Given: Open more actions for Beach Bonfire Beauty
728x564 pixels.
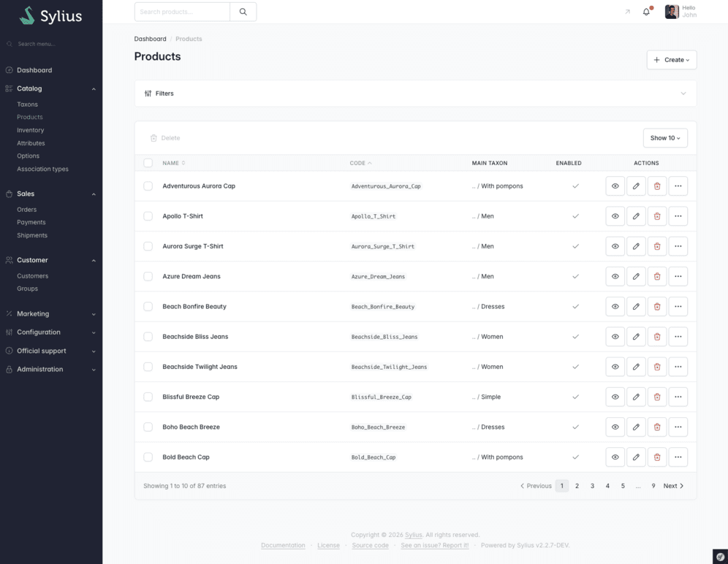Looking at the screenshot, I should [x=678, y=307].
